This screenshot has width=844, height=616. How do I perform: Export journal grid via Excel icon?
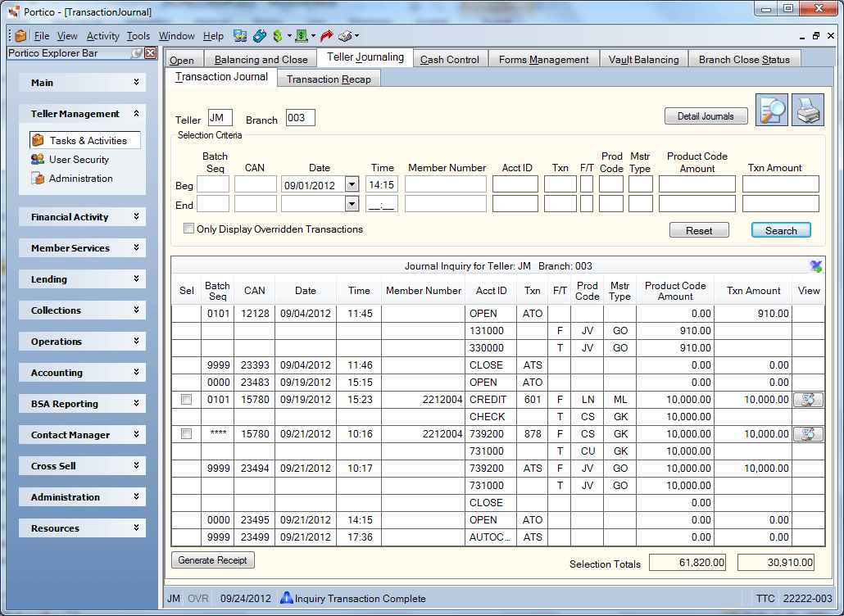click(815, 265)
